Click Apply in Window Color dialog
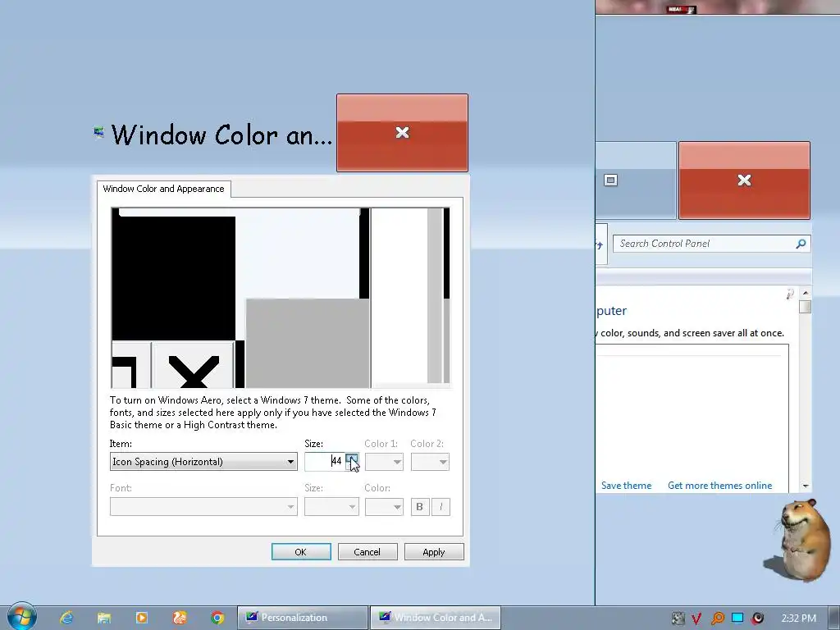Screen dimensions: 840x630 [x=434, y=552]
